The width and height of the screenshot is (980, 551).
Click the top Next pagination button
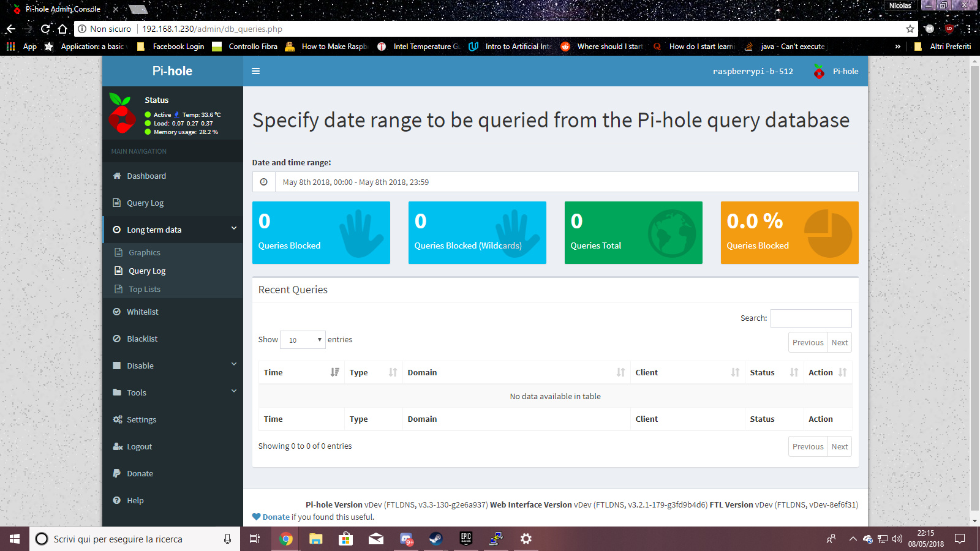(840, 342)
